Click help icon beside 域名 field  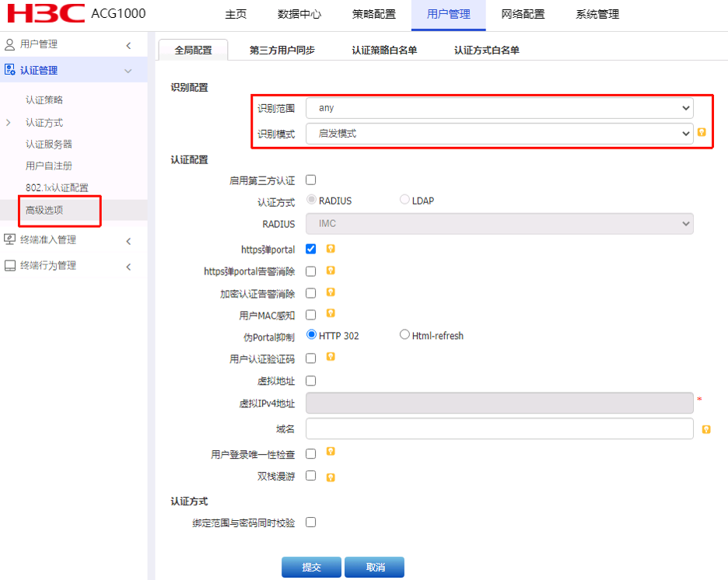click(x=706, y=429)
